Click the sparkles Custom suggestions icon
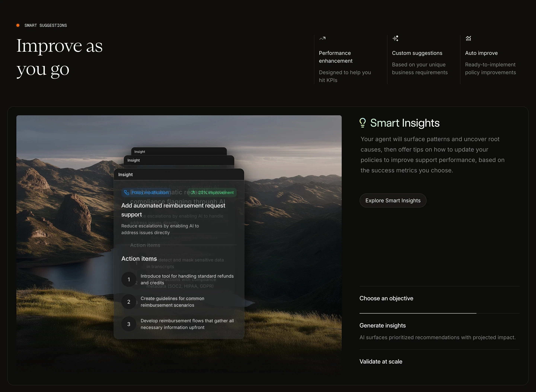Viewport: 536px width, 392px height. 395,38
